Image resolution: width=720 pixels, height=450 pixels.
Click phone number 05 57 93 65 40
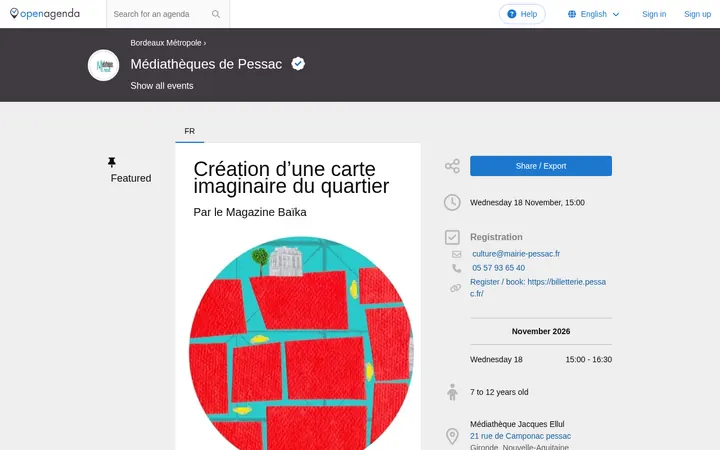click(x=498, y=268)
